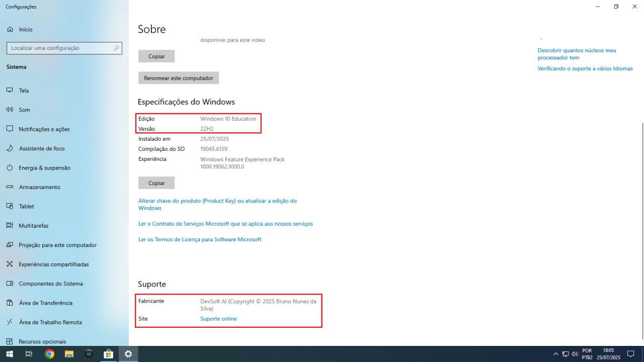Open Armazenamento storage settings
Screen dimensions: 644x362
[x=39, y=187]
